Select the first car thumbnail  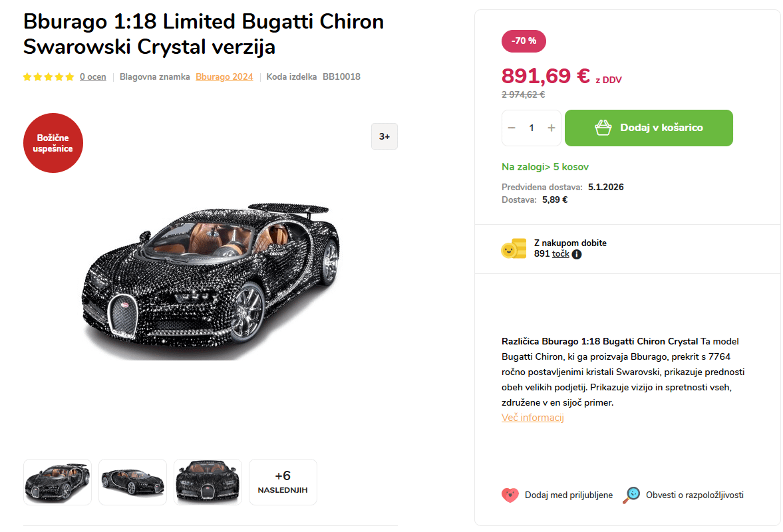click(x=57, y=482)
